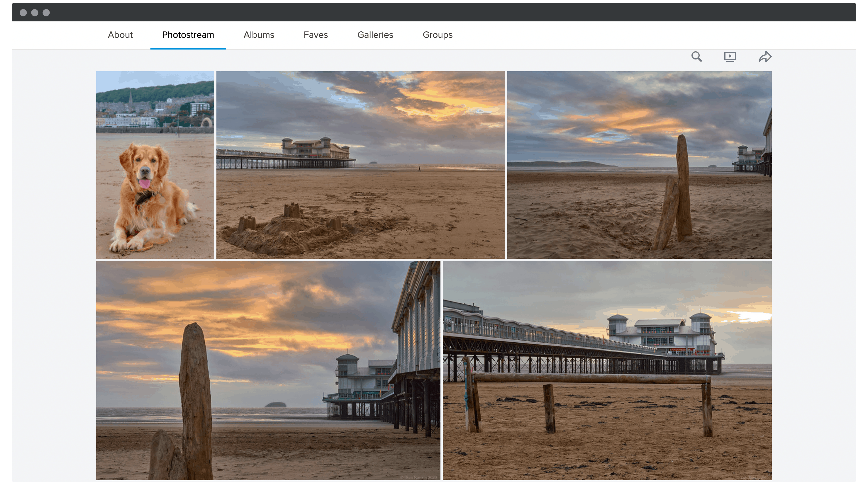
Task: Open the Groups page
Action: [x=437, y=35]
